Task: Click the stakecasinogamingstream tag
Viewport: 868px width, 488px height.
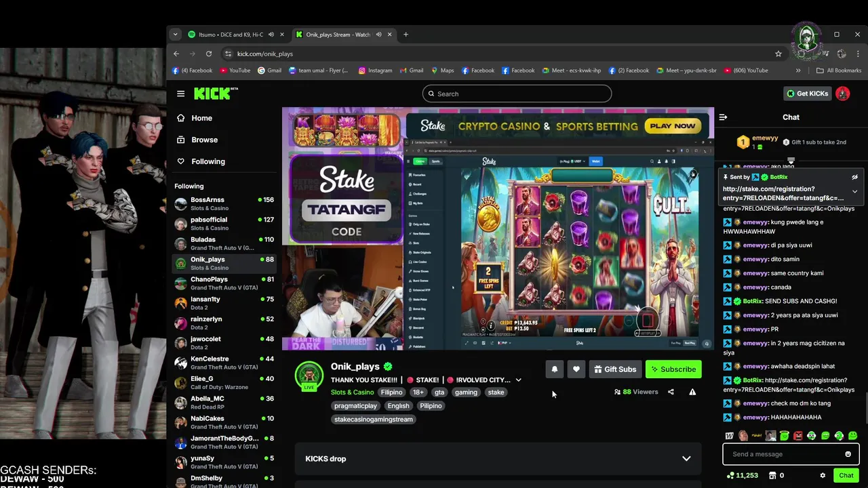Action: tap(373, 420)
